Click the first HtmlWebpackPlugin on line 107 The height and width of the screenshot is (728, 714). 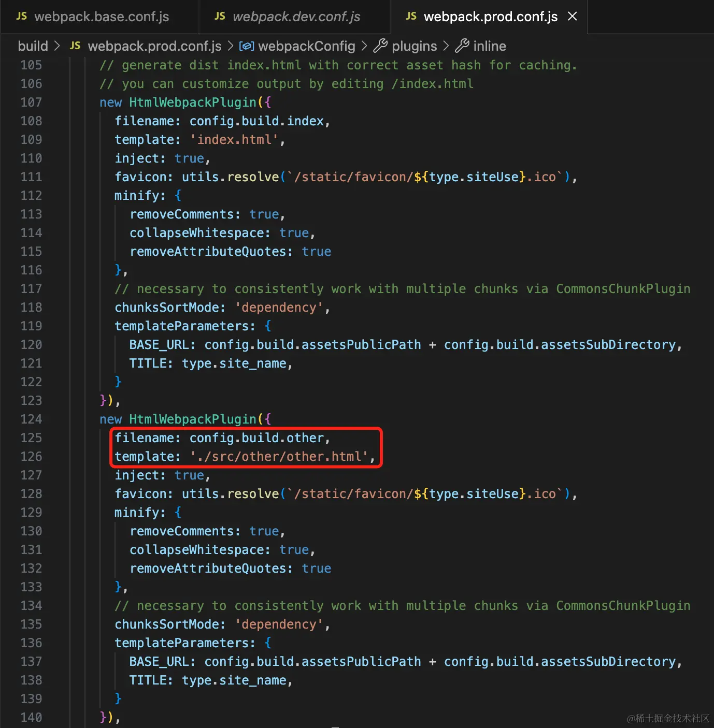click(193, 103)
